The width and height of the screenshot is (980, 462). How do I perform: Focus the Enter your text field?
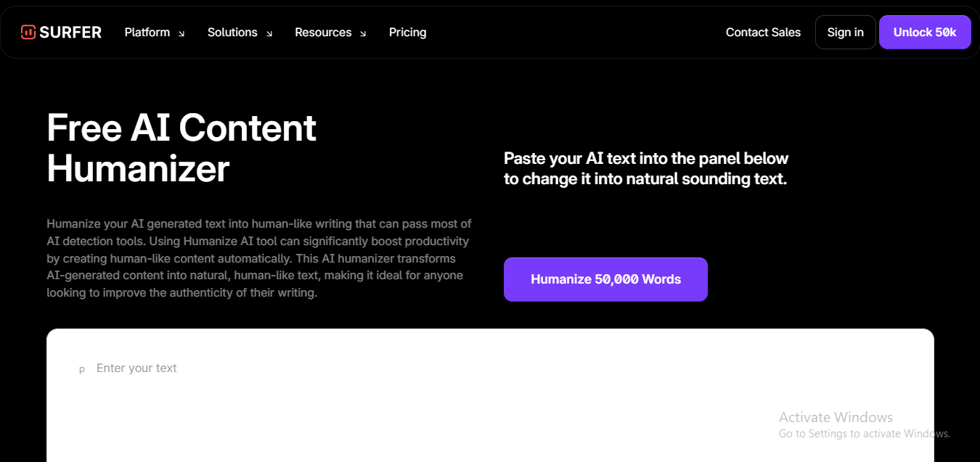(x=136, y=368)
